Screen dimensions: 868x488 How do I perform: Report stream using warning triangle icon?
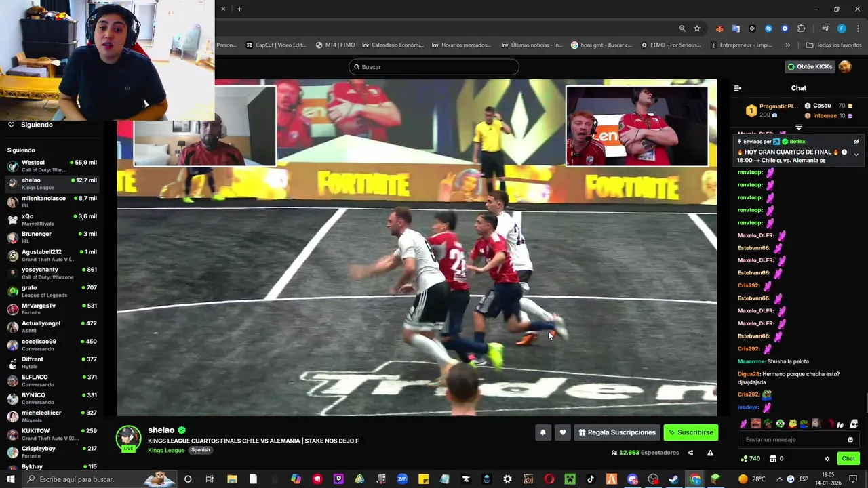click(710, 453)
